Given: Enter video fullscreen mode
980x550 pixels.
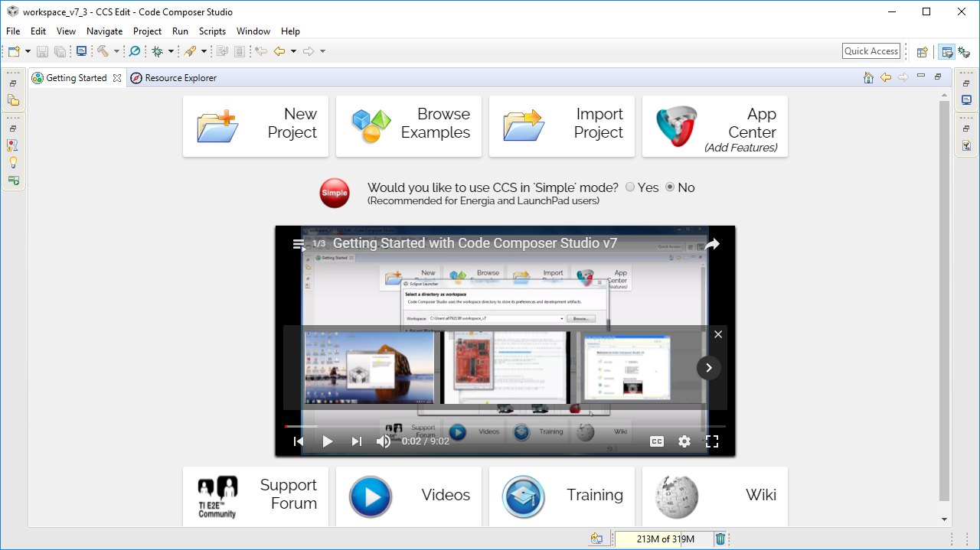Looking at the screenshot, I should (x=712, y=441).
